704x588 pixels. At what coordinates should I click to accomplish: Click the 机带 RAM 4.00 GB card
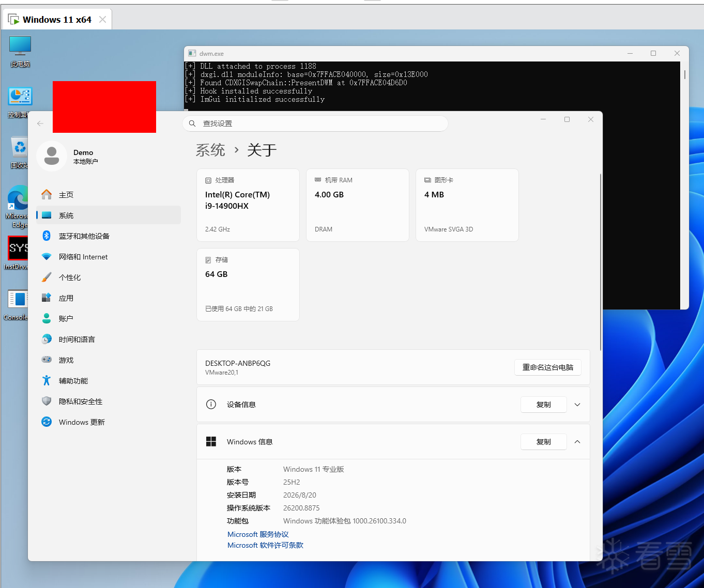click(x=358, y=205)
